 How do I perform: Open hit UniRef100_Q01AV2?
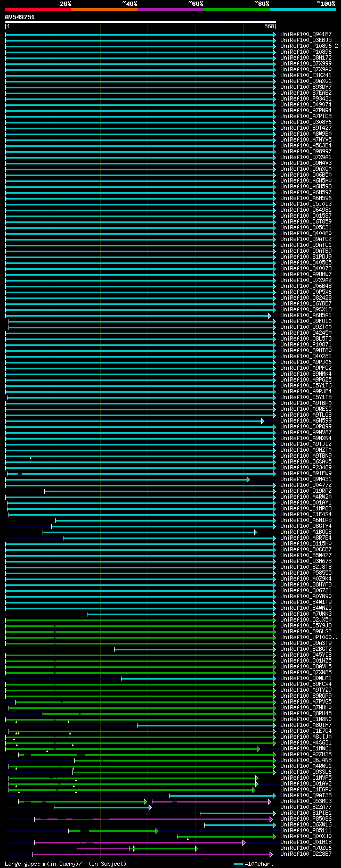[306, 783]
